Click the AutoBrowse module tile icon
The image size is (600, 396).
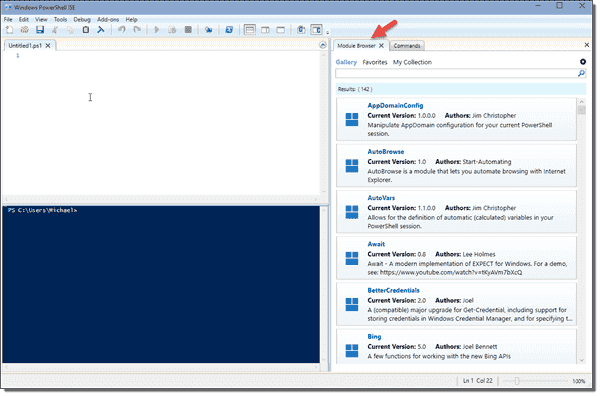352,166
